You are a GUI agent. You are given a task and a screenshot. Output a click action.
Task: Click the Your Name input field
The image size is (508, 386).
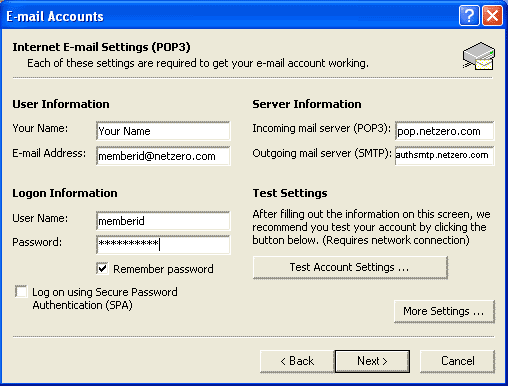(163, 131)
